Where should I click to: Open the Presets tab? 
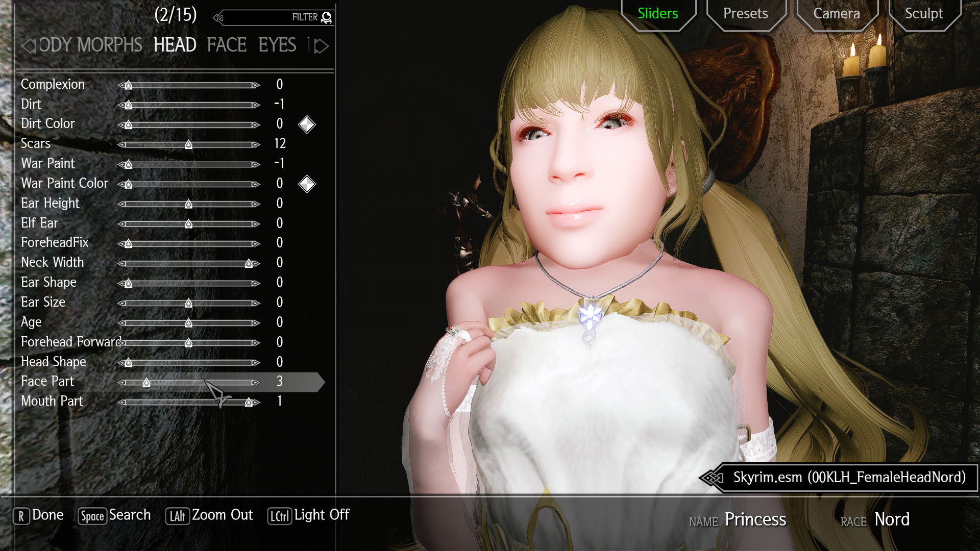point(746,14)
